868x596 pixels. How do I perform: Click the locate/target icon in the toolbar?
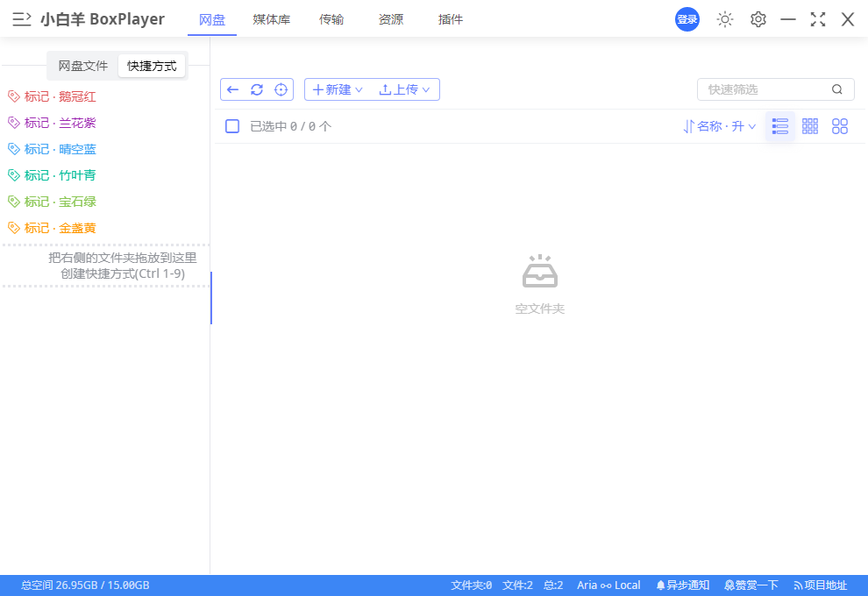tap(281, 89)
